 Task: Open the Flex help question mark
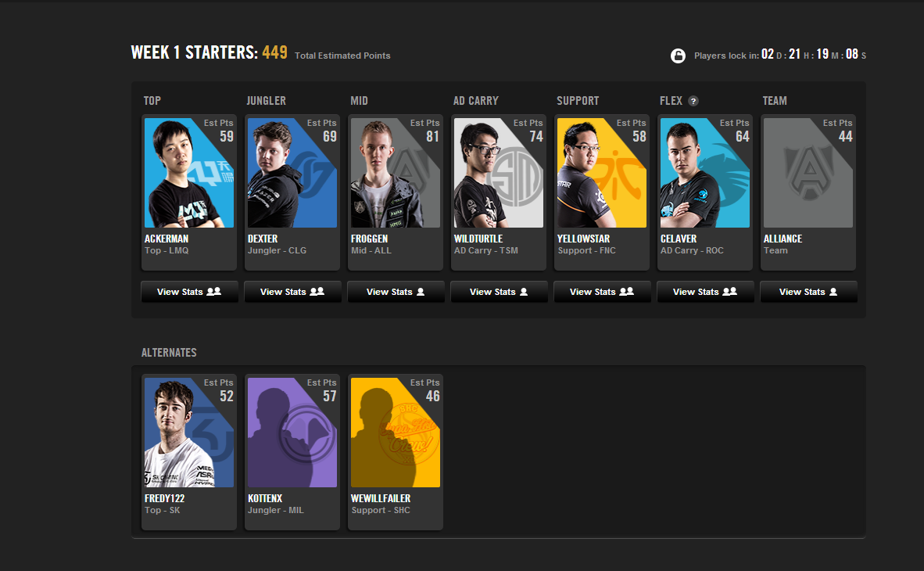(x=693, y=101)
